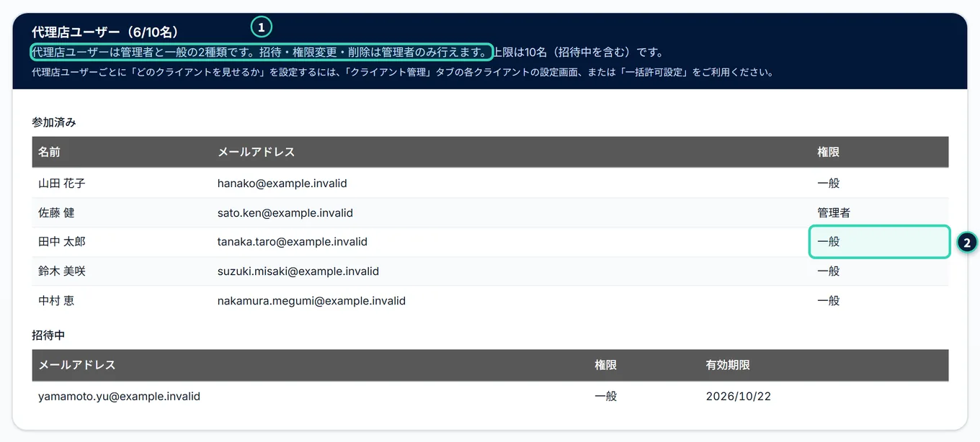Click the 名前 column header
Screen dimensions: 980x442
tap(50, 152)
